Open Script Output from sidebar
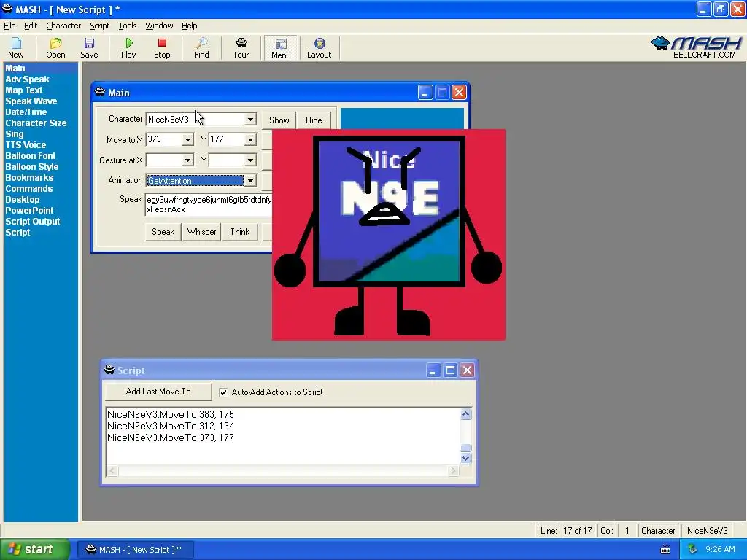747x560 pixels. point(32,222)
